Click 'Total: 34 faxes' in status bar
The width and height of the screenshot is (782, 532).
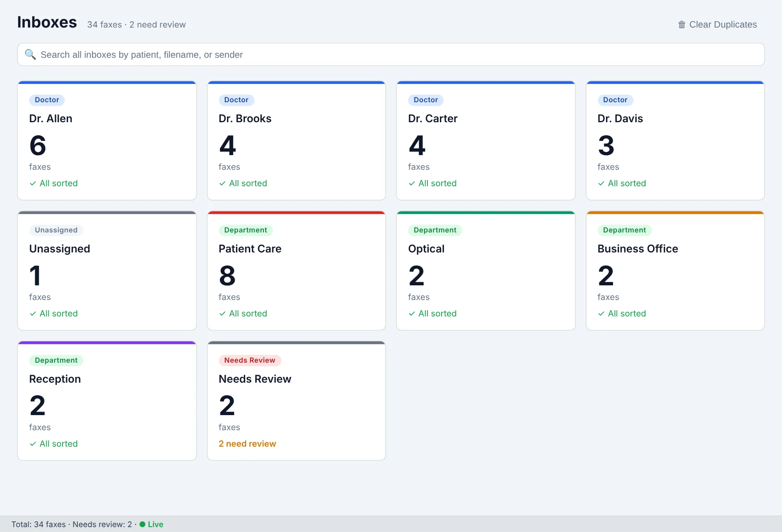pyautogui.click(x=39, y=524)
